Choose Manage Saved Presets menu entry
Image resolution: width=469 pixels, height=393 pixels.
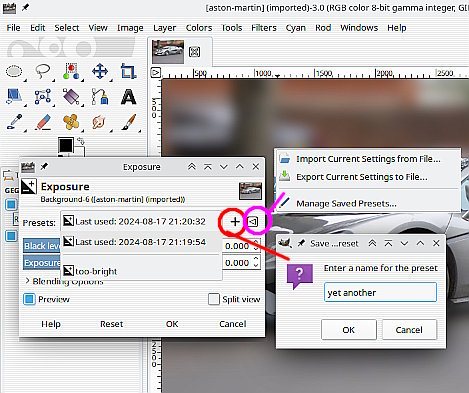pos(346,203)
